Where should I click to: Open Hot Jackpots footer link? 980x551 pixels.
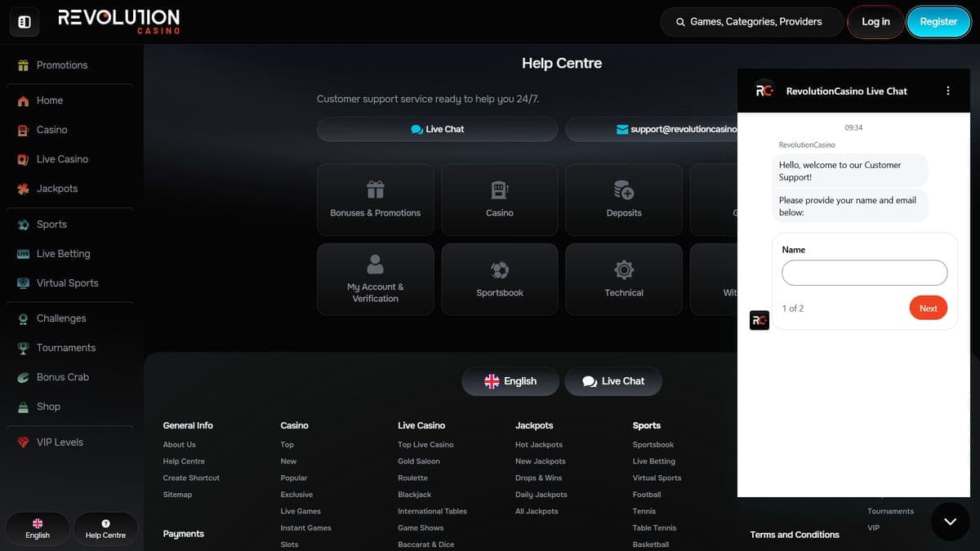[x=539, y=445]
